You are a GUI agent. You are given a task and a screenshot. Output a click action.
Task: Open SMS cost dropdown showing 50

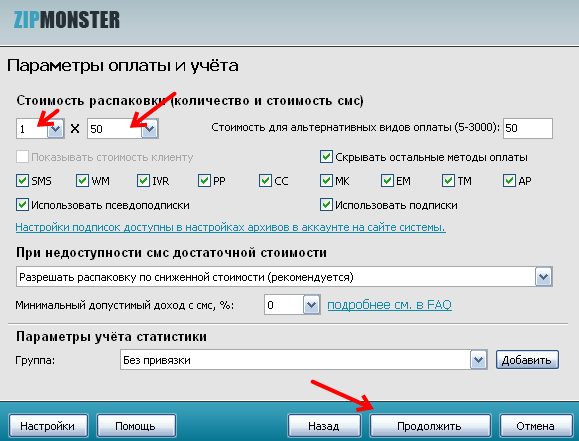point(150,129)
